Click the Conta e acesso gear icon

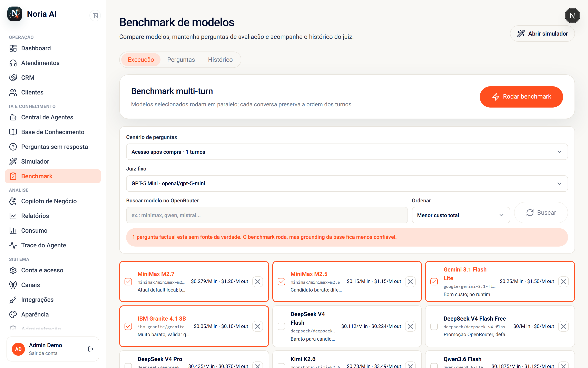[13, 270]
